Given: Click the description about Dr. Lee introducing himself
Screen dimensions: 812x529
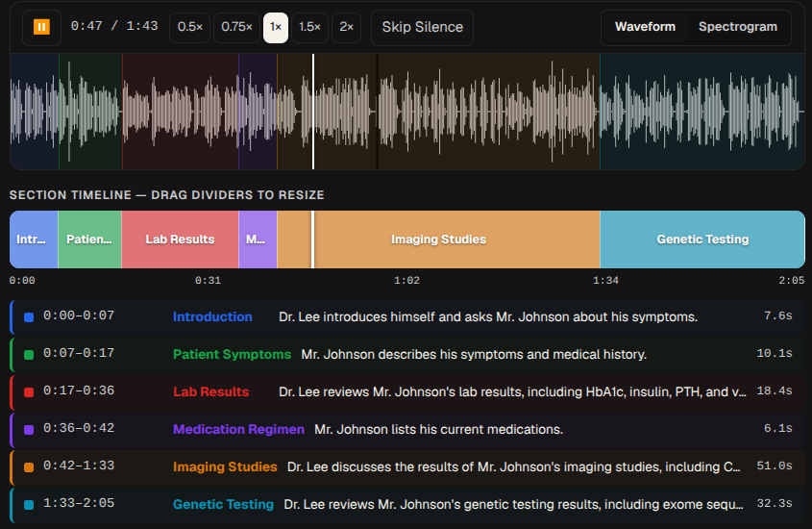Looking at the screenshot, I should [488, 317].
